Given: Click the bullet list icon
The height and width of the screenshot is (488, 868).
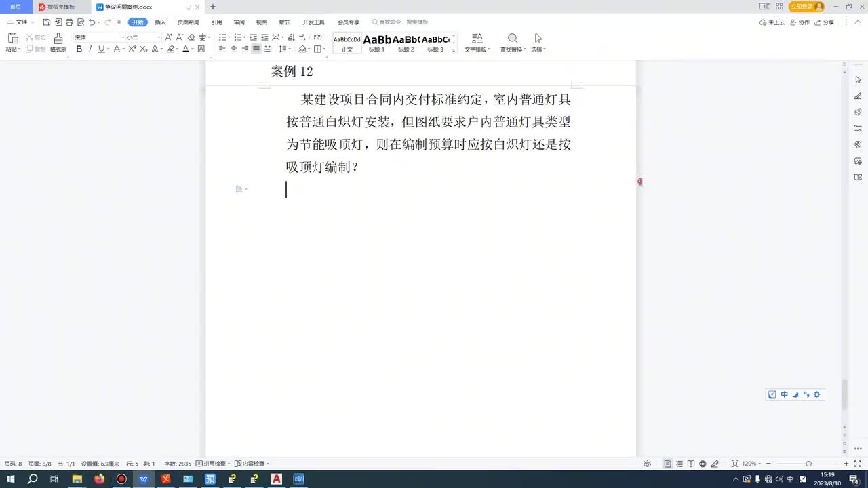Looking at the screenshot, I should pos(222,37).
